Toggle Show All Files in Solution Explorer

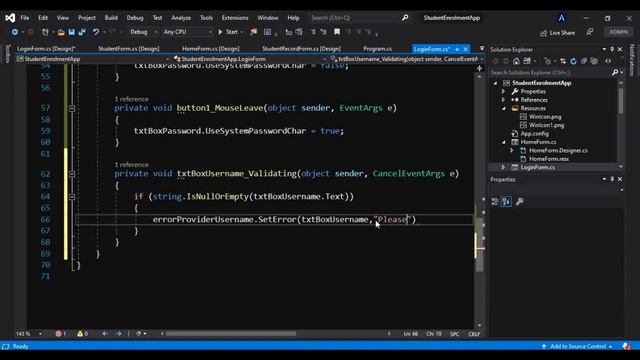(x=594, y=61)
